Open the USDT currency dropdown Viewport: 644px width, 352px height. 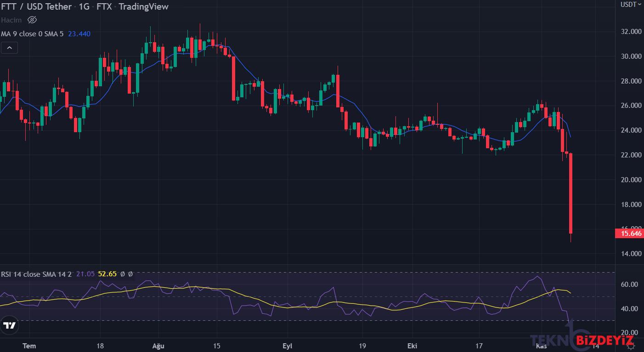point(631,5)
